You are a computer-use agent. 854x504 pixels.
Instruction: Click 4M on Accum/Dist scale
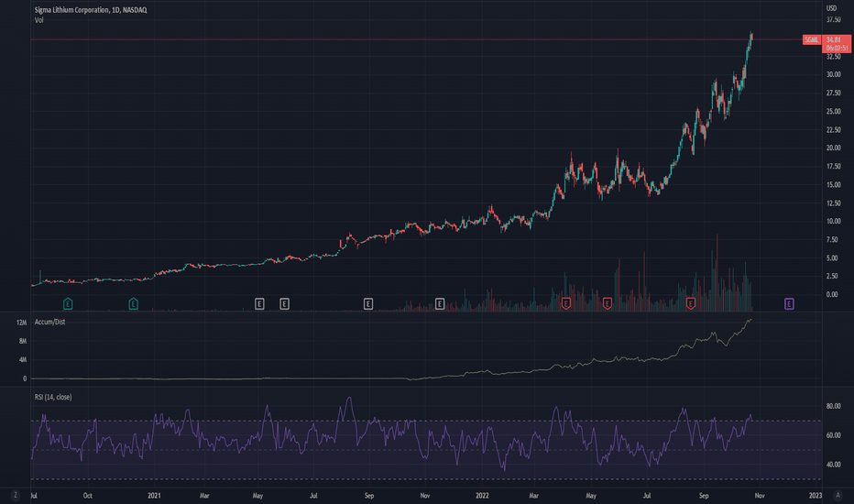23,359
